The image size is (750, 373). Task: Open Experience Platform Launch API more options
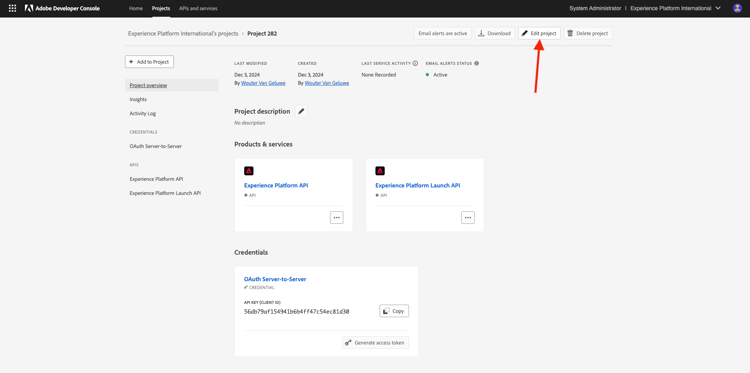coord(468,217)
